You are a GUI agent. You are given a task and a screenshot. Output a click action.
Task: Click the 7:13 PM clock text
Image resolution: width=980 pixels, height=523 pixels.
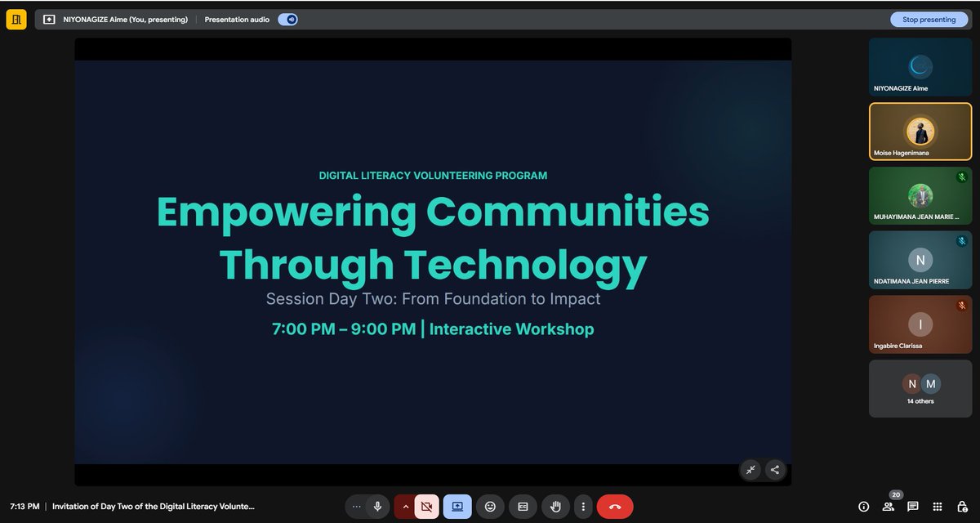pyautogui.click(x=24, y=507)
